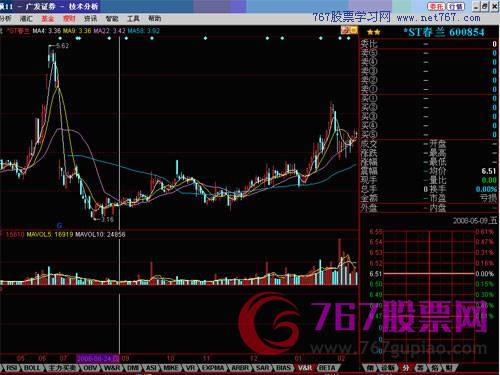Activate the V&R indicator tab
This screenshot has height=375, width=500.
point(305,368)
